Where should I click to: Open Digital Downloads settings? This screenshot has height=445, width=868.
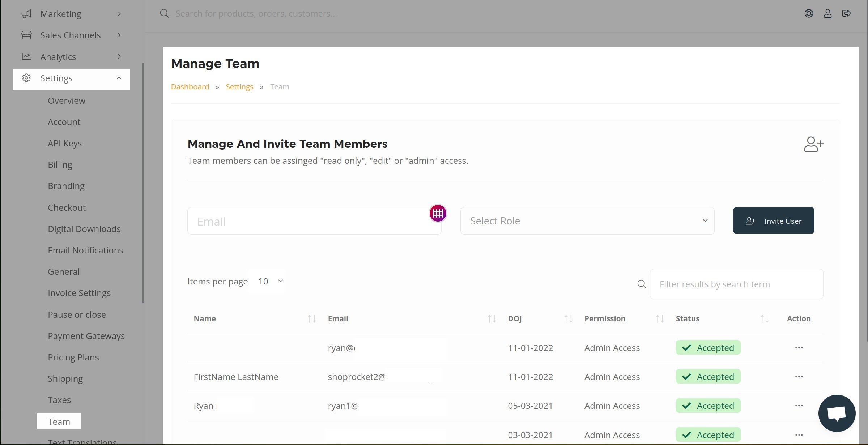point(84,229)
